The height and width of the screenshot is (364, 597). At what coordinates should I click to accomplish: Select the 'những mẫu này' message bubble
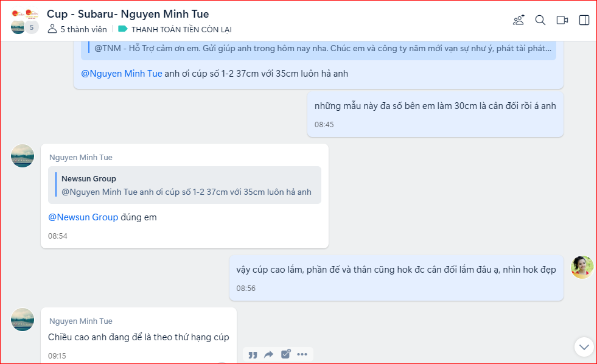(435, 114)
